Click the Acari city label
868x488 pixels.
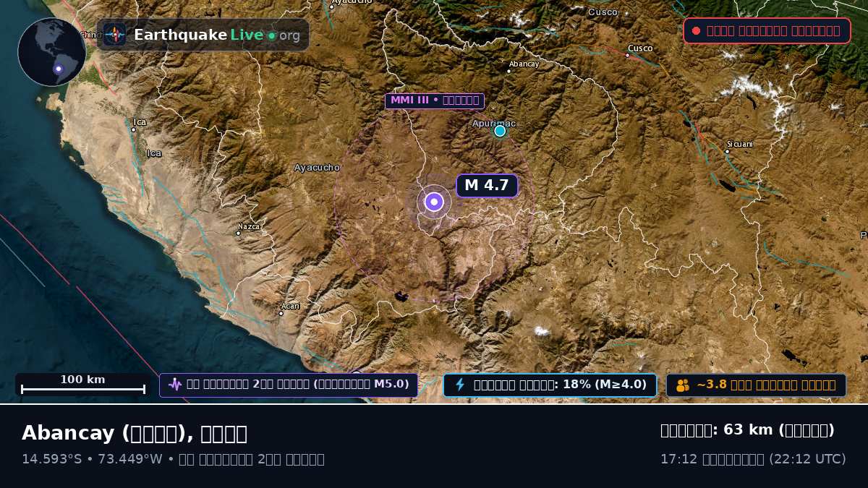(x=290, y=307)
